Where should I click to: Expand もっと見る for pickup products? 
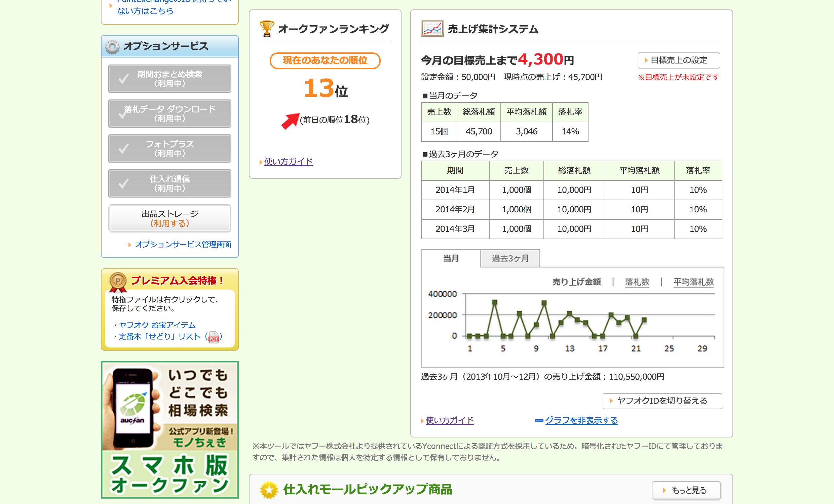(x=686, y=490)
